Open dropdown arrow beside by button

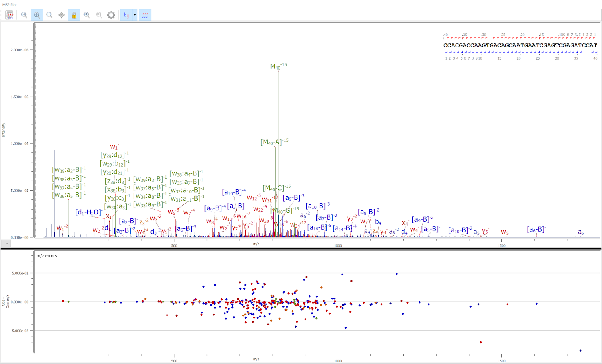pyautogui.click(x=135, y=15)
